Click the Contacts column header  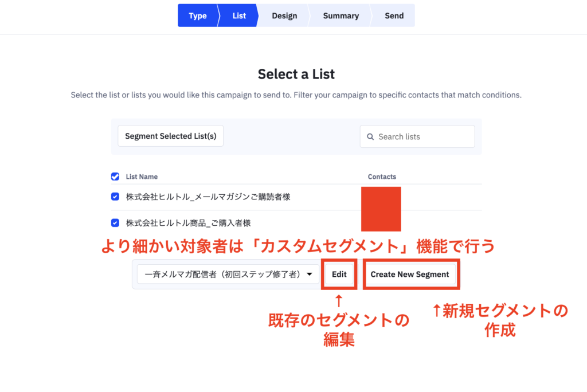(x=382, y=177)
